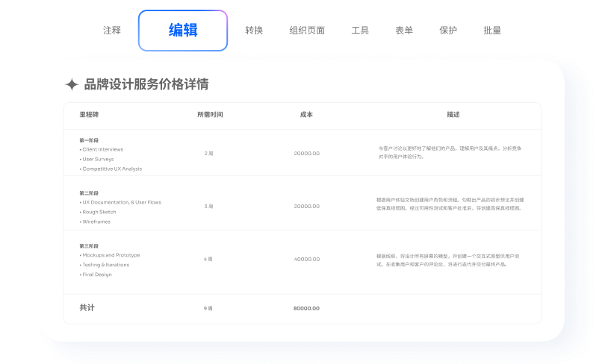605x364 pixels.
Task: Open the 表单 tab
Action: (x=404, y=31)
